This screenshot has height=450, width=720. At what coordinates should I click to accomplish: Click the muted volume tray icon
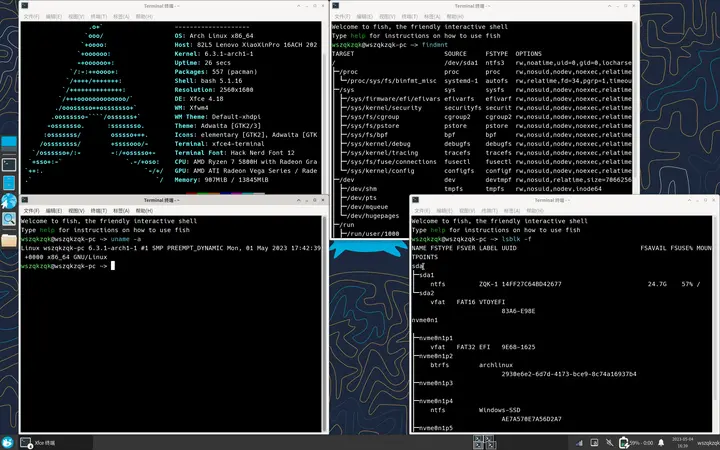(609, 443)
